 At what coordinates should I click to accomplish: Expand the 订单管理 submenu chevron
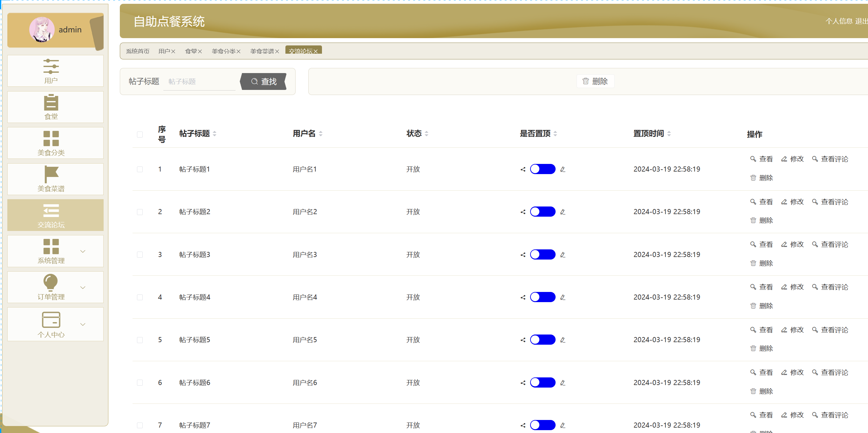(83, 288)
